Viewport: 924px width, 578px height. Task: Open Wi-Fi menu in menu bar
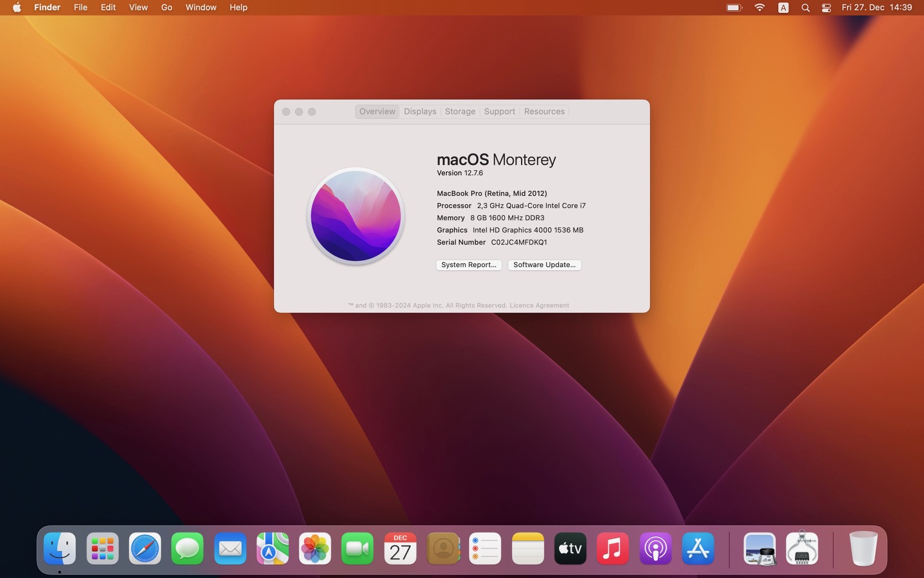(760, 8)
